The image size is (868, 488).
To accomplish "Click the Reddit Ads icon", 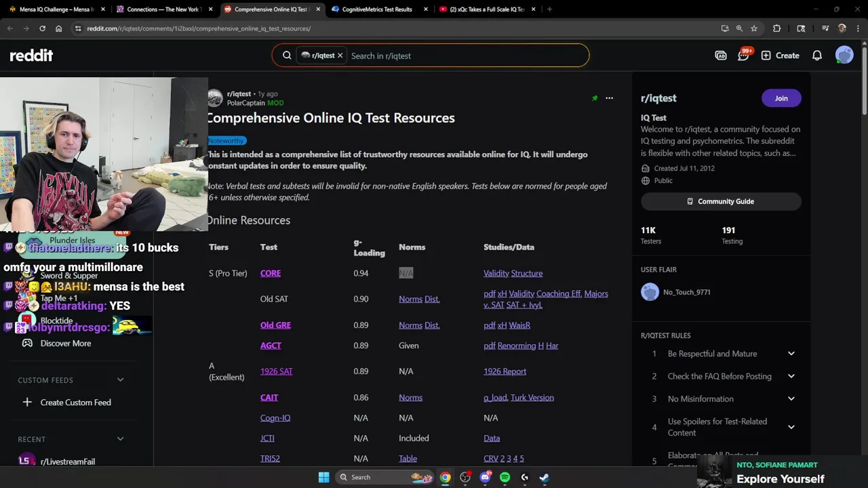I will pyautogui.click(x=721, y=56).
